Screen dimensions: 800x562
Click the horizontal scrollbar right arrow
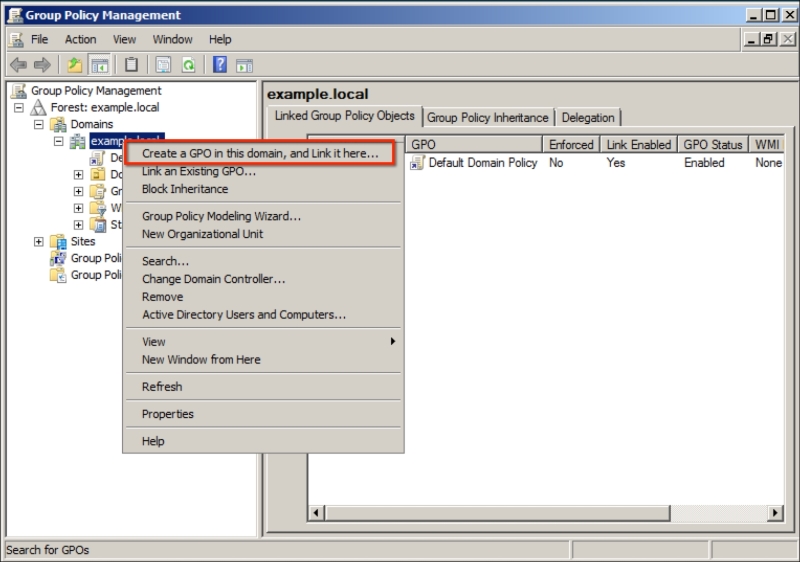(775, 513)
